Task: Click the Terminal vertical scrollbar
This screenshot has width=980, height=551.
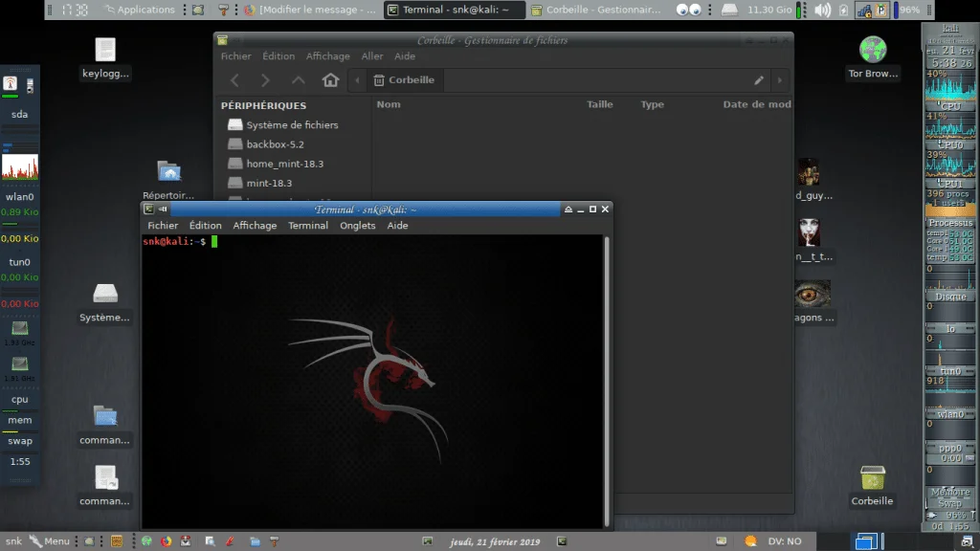Action: tap(606, 381)
